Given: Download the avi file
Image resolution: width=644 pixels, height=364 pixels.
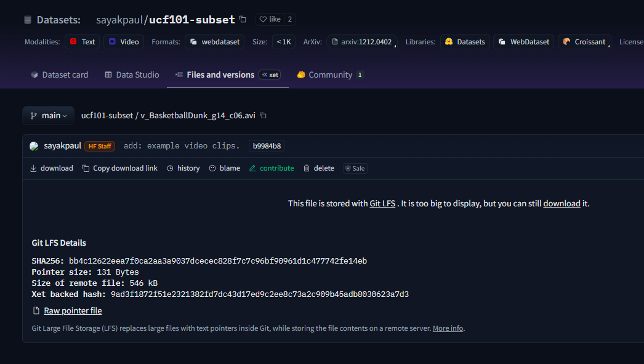Looking at the screenshot, I should 51,168.
